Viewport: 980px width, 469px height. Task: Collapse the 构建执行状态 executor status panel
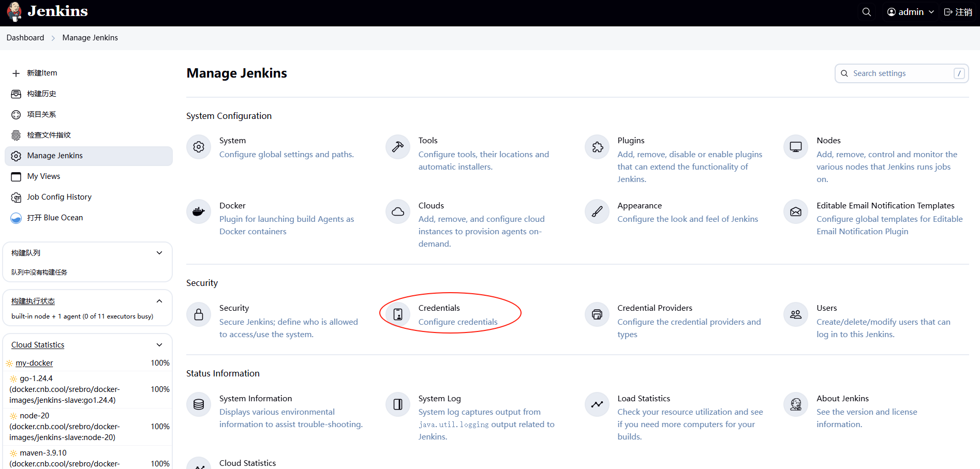coord(159,301)
